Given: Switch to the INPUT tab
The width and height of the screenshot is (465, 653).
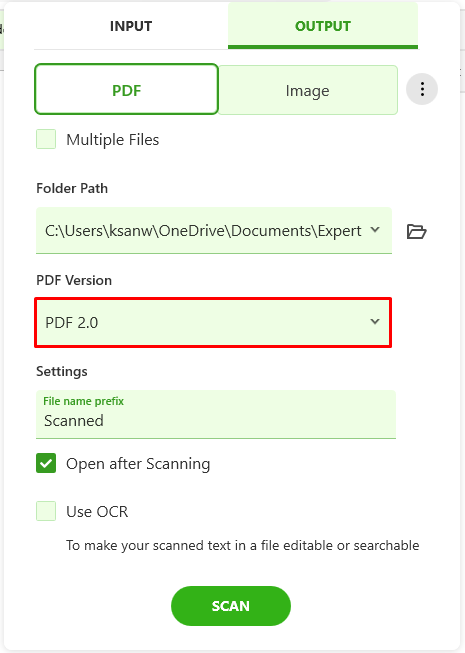Looking at the screenshot, I should click(x=131, y=26).
